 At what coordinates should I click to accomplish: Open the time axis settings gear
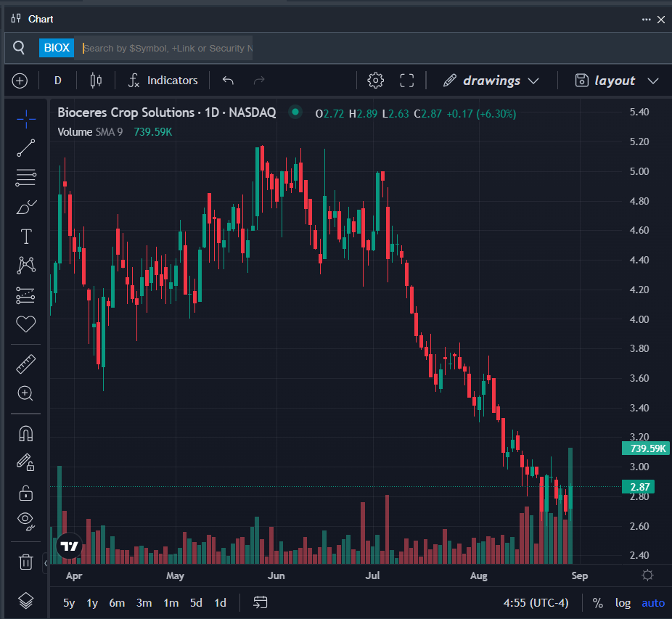(x=647, y=575)
